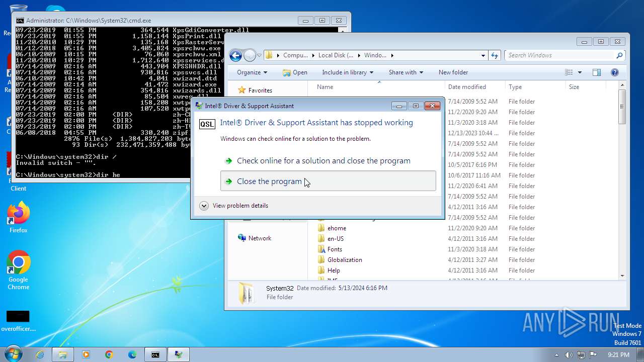
Task: Open the address bar history dropdown
Action: 483,55
